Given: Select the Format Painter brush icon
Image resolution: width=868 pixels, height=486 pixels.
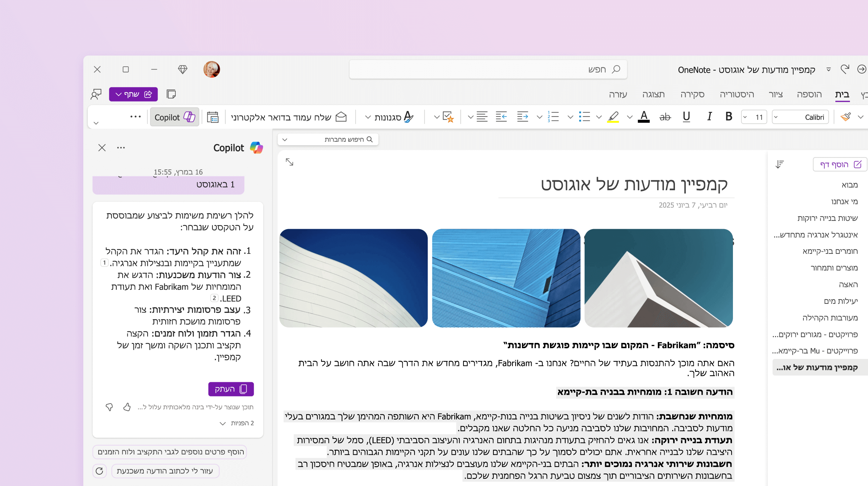Looking at the screenshot, I should (x=846, y=117).
